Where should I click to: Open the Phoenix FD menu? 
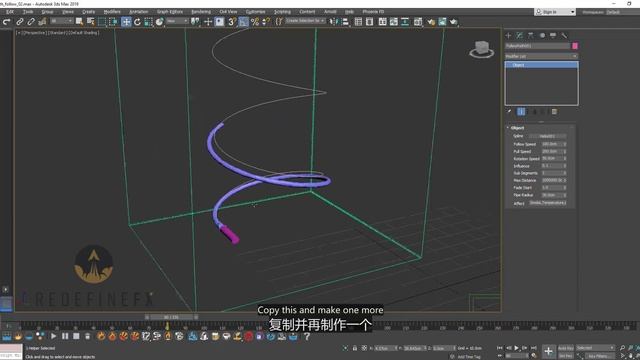tap(373, 12)
